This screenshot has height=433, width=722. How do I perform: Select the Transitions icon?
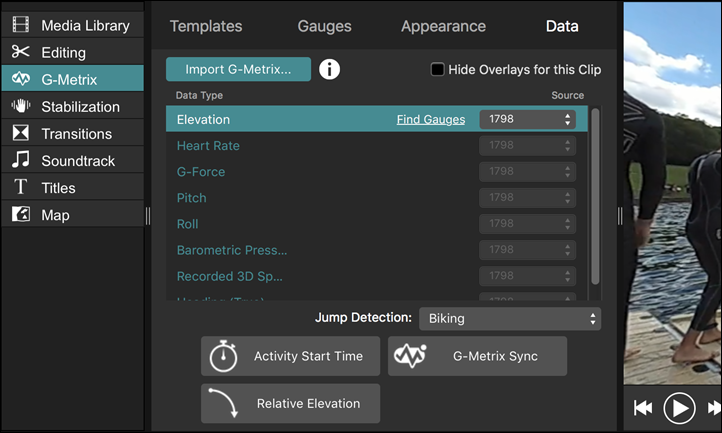pyautogui.click(x=20, y=133)
